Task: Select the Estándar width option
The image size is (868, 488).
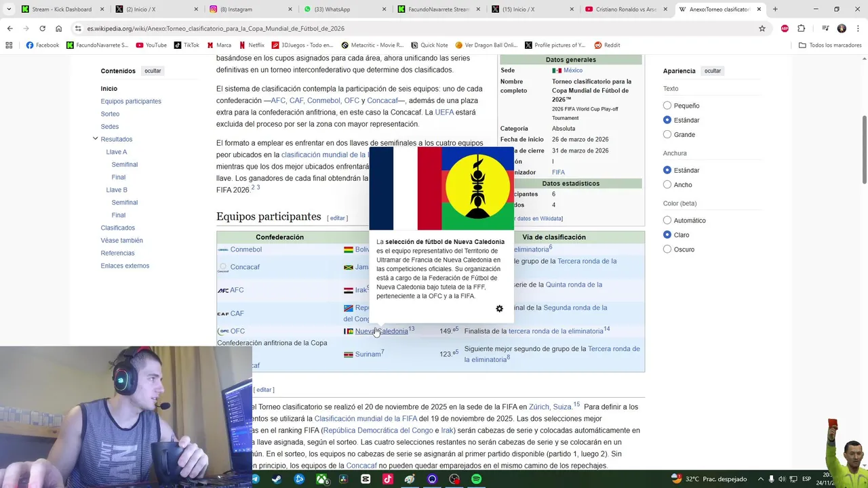Action: (x=667, y=170)
